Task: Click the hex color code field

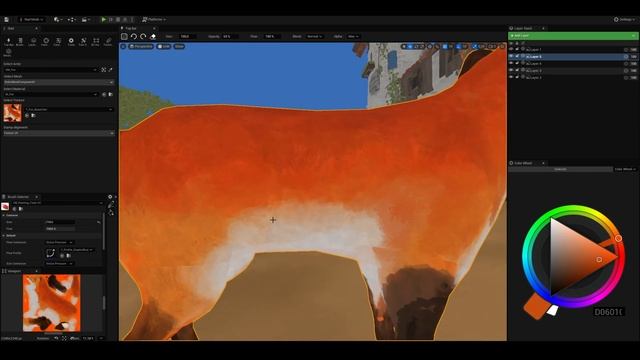Action: 609,312
